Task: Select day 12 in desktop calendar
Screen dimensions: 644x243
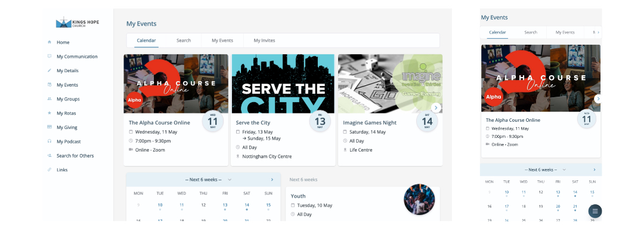Action: tap(203, 205)
